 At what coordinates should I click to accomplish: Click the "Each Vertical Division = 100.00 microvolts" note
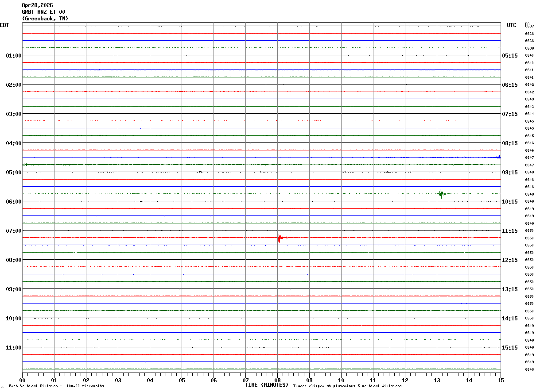56,386
